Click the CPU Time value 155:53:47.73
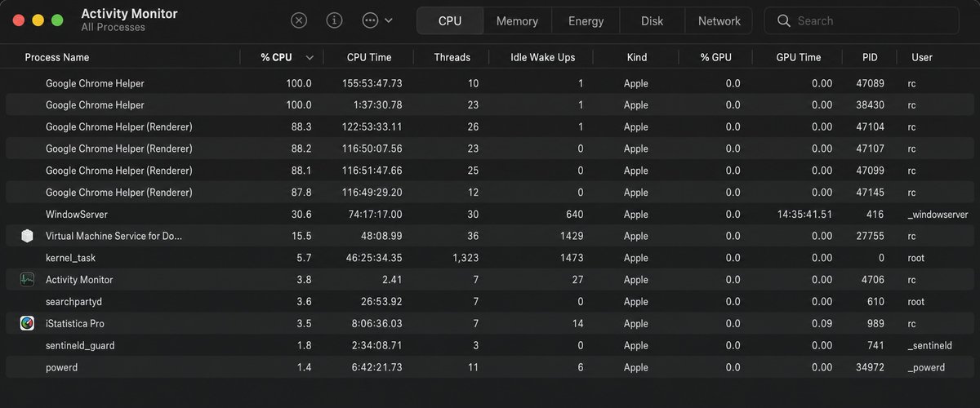The image size is (980, 408). click(x=372, y=83)
